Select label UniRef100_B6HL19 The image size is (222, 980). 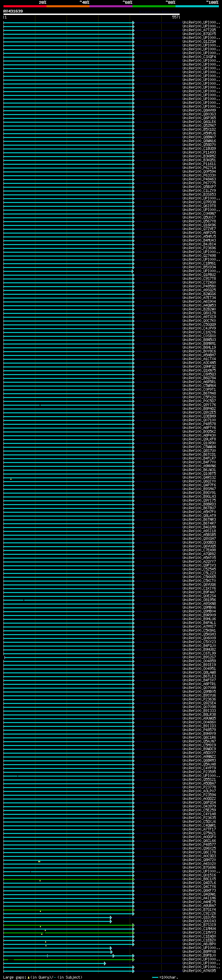point(199,347)
